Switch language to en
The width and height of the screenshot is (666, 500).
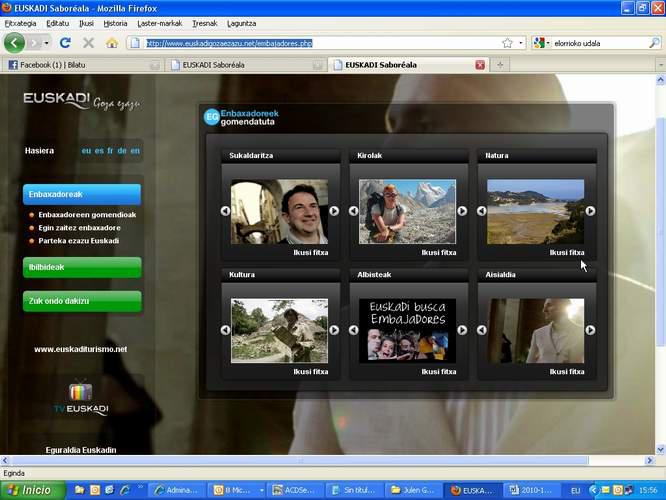pos(135,150)
